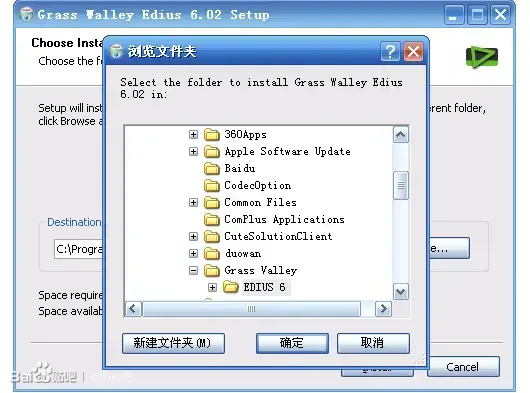Click the horizontal scrollbar thumb in the folder tree
This screenshot has height=393, width=530.
[x=251, y=309]
